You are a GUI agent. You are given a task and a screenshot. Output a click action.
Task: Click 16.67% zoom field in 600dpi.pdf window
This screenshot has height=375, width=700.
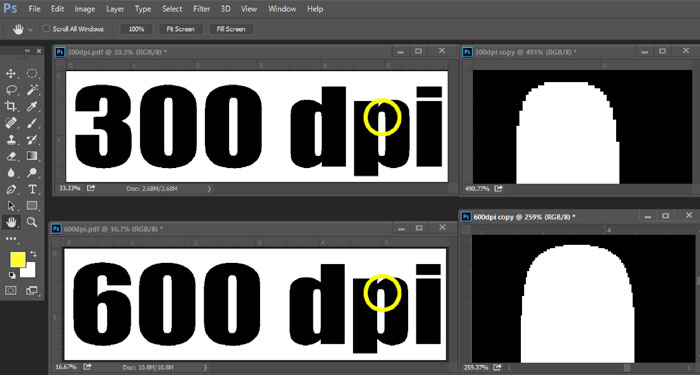pos(65,367)
